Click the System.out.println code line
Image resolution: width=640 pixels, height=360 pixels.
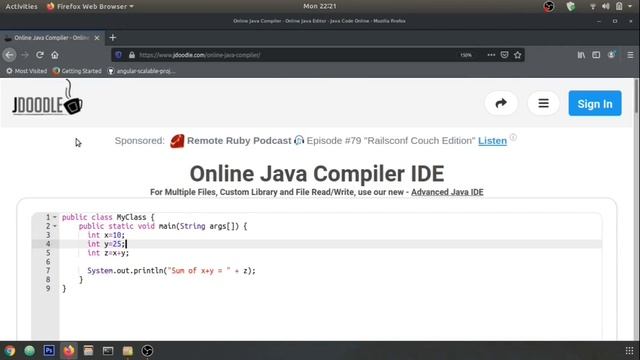(x=171, y=271)
